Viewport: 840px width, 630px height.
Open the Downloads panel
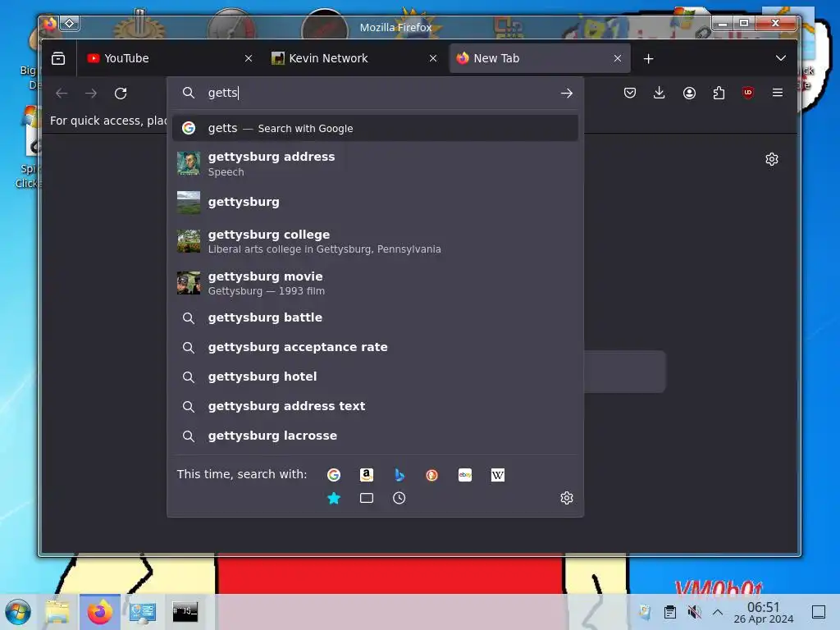(x=660, y=93)
